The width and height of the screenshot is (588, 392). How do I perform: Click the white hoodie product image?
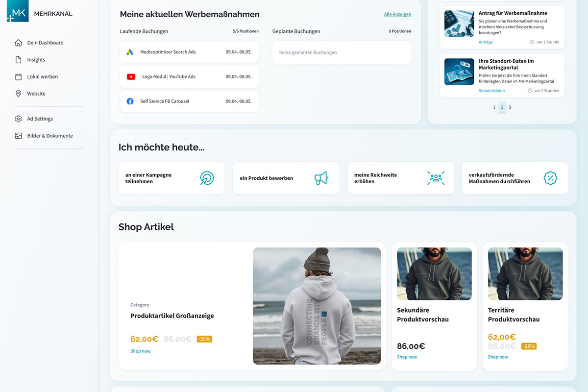[317, 306]
